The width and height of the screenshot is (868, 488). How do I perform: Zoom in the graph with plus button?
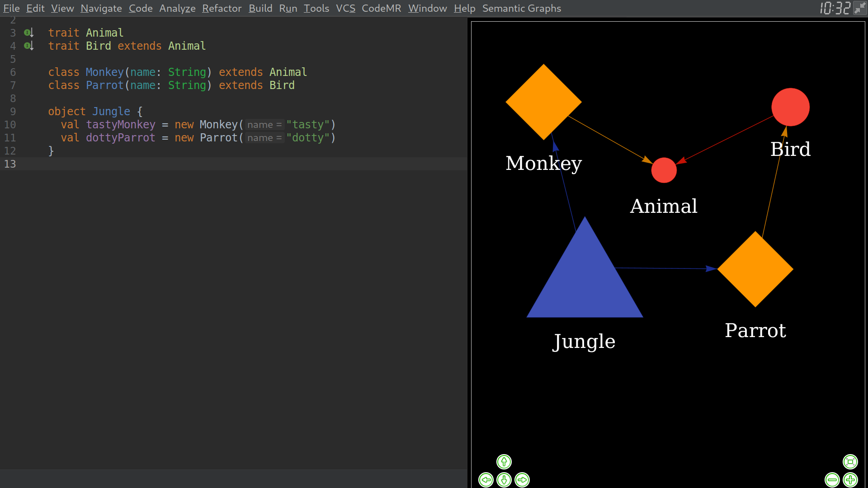tap(850, 480)
